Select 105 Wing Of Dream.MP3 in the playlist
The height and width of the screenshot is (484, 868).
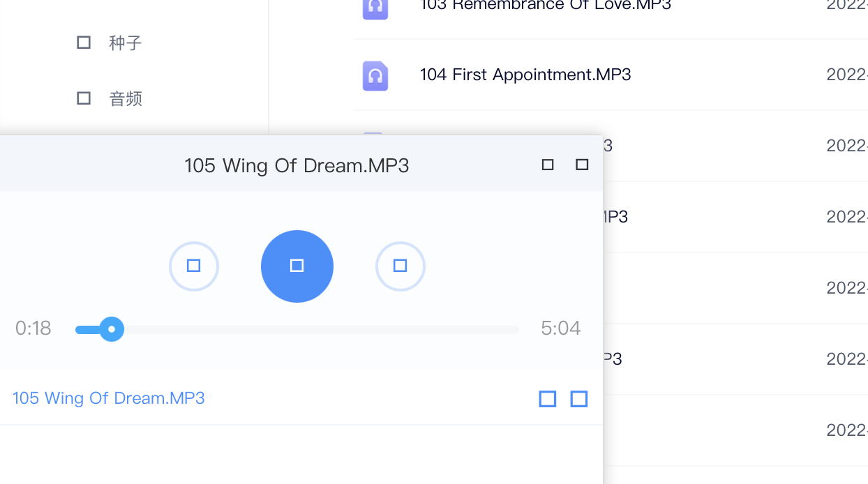tap(109, 398)
